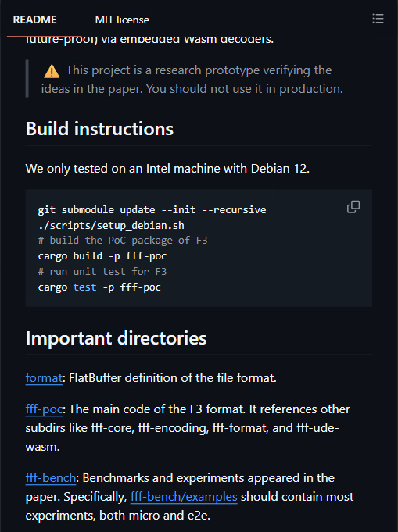Click the comment '# run unit test for F3'

[102, 271]
